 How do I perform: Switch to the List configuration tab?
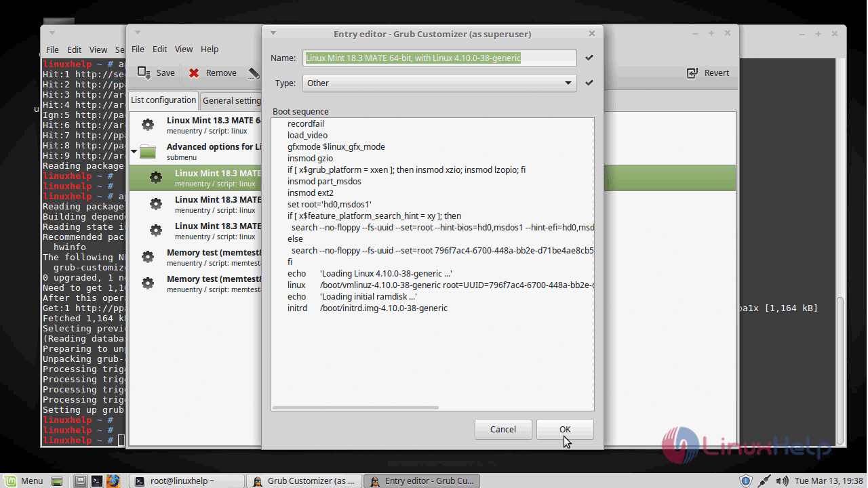click(163, 100)
